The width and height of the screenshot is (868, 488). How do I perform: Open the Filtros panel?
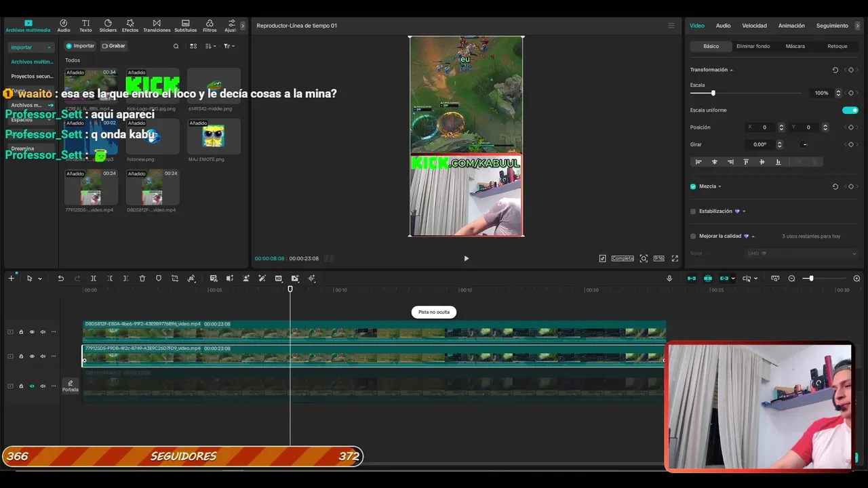[210, 26]
